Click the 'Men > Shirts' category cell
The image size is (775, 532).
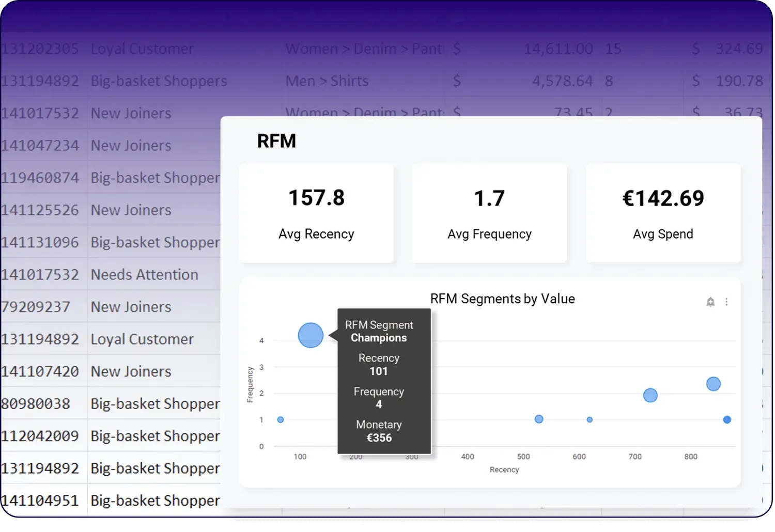[x=327, y=81]
